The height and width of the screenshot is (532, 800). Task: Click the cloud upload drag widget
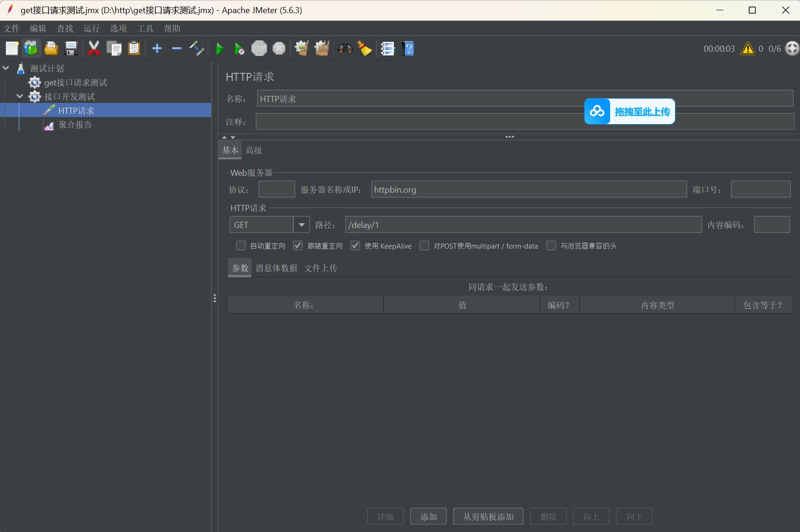[630, 111]
